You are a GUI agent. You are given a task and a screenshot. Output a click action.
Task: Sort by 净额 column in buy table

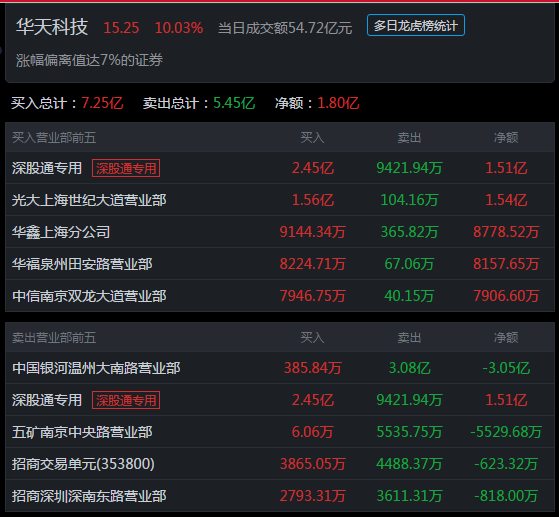point(506,138)
